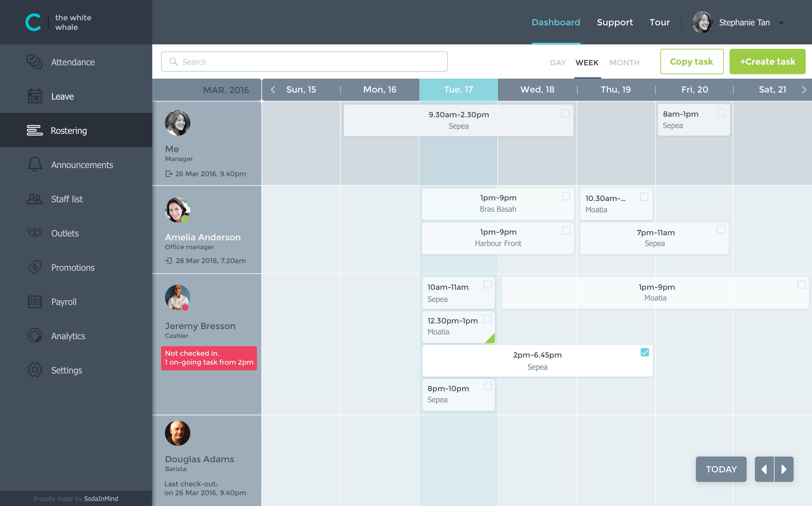The image size is (812, 506).
Task: Check the 8am-1pm Sepea task checkbox
Action: (x=721, y=113)
